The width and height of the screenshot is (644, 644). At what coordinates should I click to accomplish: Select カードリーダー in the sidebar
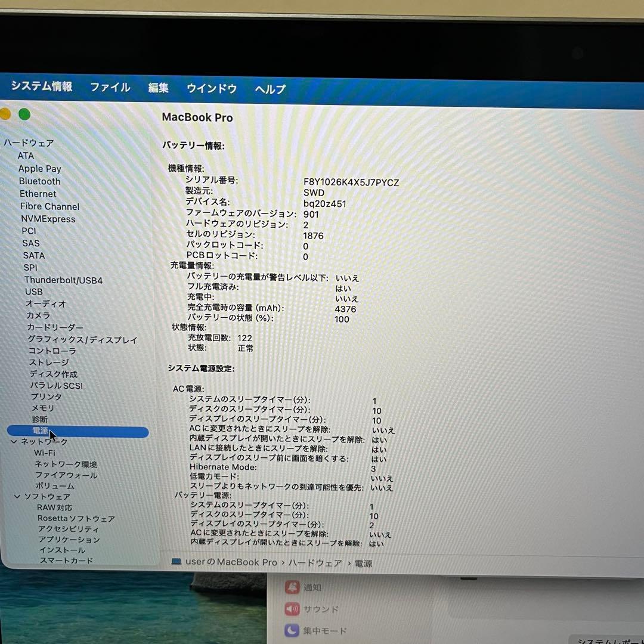pyautogui.click(x=55, y=327)
